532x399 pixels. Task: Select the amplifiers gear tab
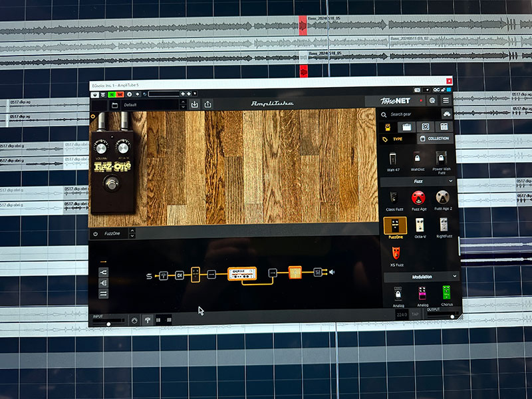pos(406,127)
